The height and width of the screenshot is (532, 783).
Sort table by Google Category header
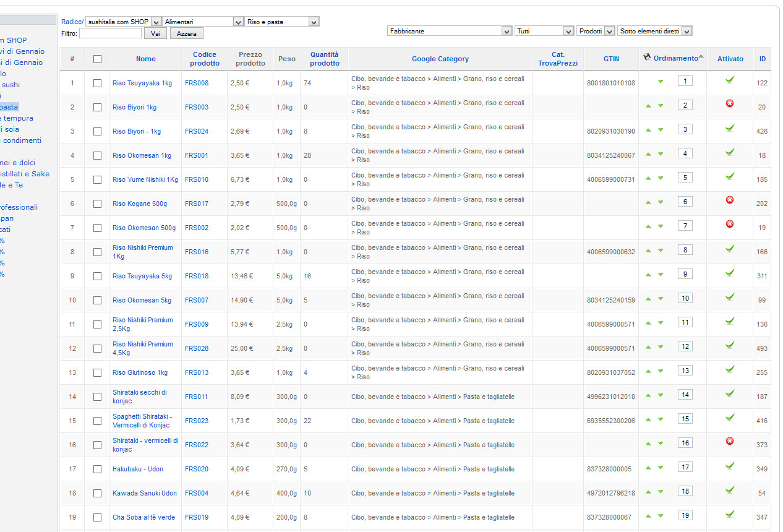440,59
